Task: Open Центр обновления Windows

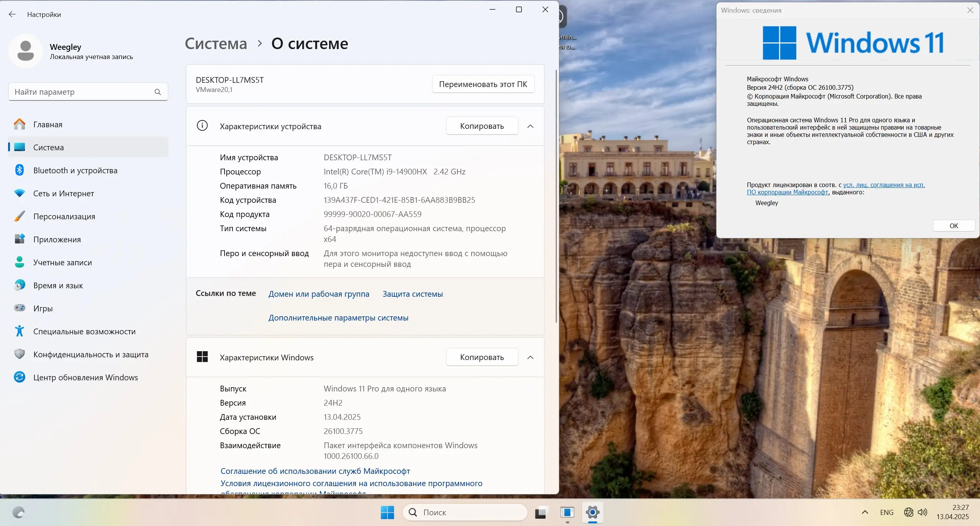Action: [x=85, y=377]
